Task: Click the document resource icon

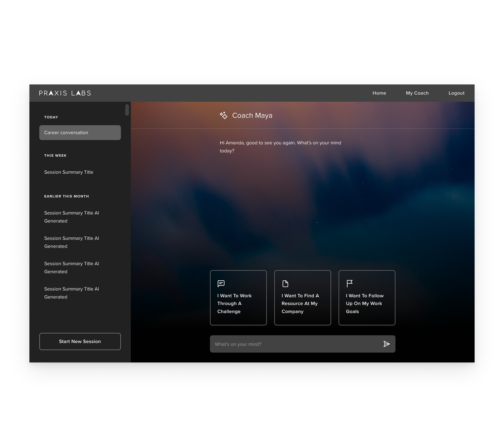Action: [x=285, y=284]
